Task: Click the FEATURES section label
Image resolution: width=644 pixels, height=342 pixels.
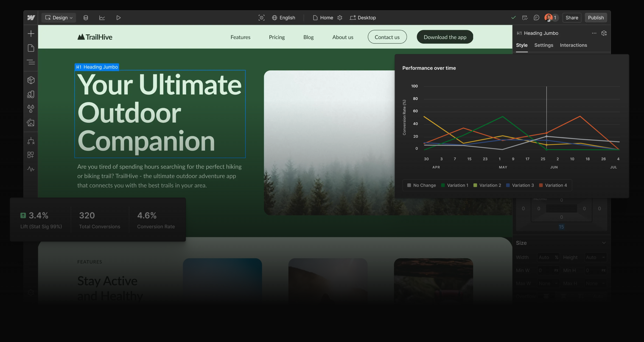Action: point(90,262)
